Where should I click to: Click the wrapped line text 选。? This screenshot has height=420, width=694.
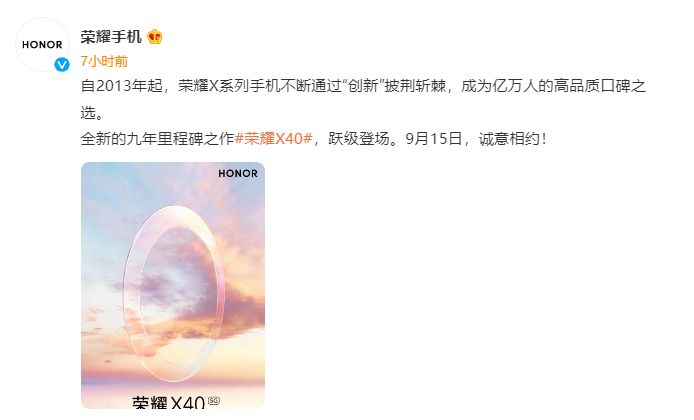tap(92, 112)
